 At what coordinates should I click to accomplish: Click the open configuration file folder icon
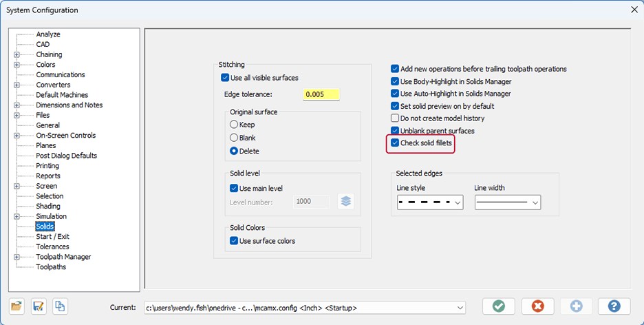tap(17, 307)
